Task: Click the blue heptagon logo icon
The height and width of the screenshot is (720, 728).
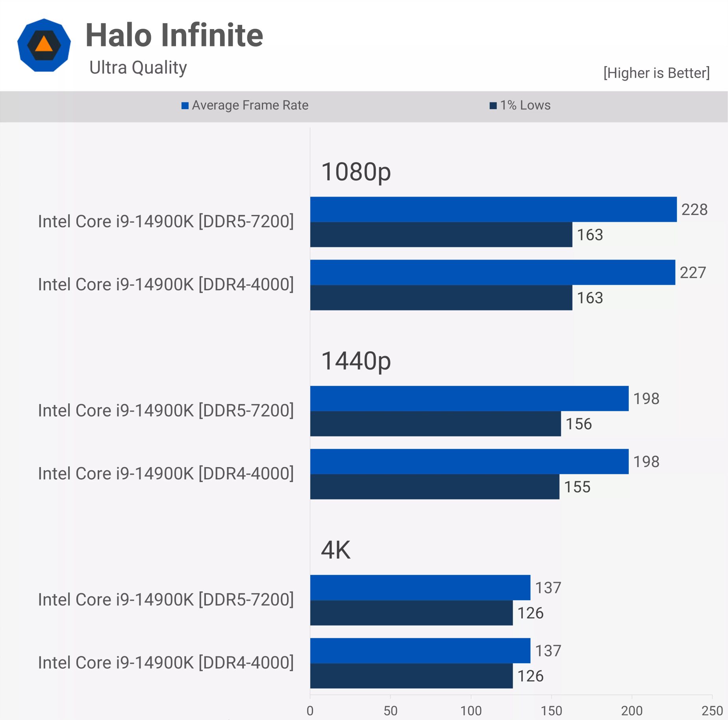Action: (44, 45)
